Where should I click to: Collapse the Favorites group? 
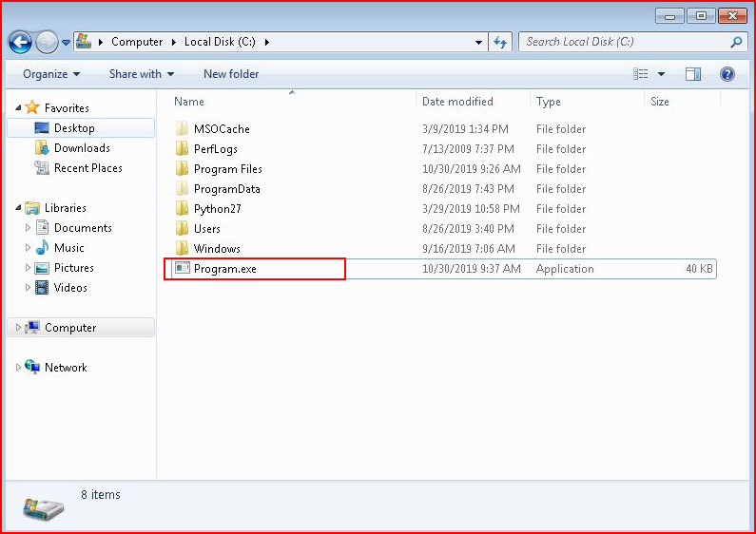coord(18,108)
